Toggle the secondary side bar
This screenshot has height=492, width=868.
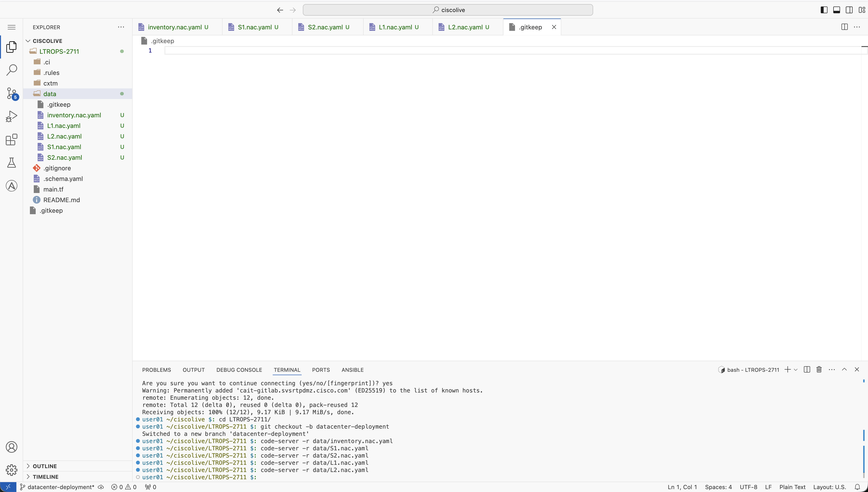click(849, 10)
